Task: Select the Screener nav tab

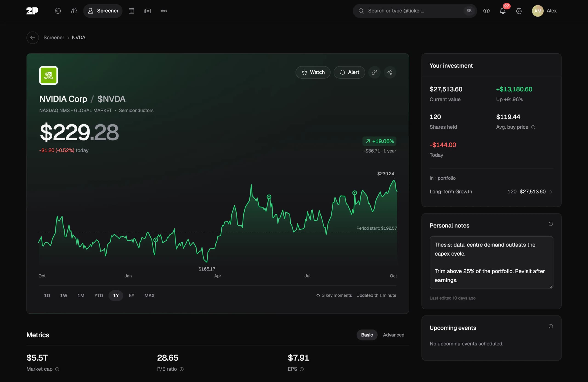Action: coord(103,11)
